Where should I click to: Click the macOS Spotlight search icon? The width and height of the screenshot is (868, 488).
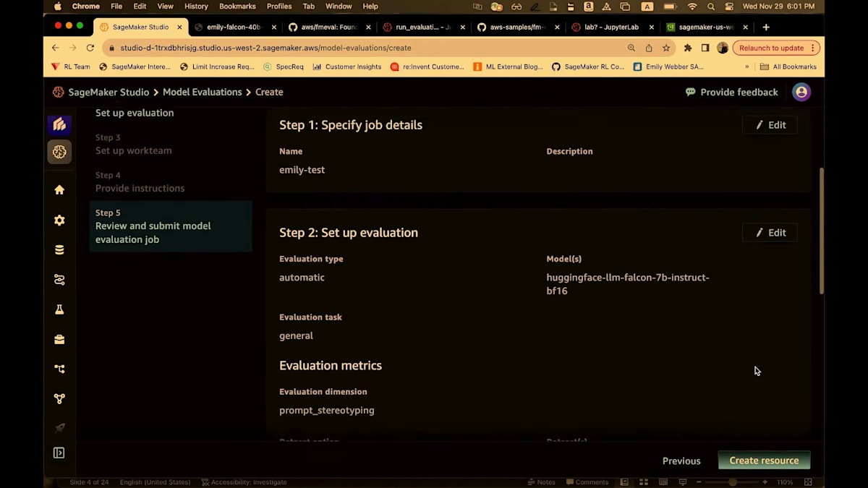click(711, 7)
